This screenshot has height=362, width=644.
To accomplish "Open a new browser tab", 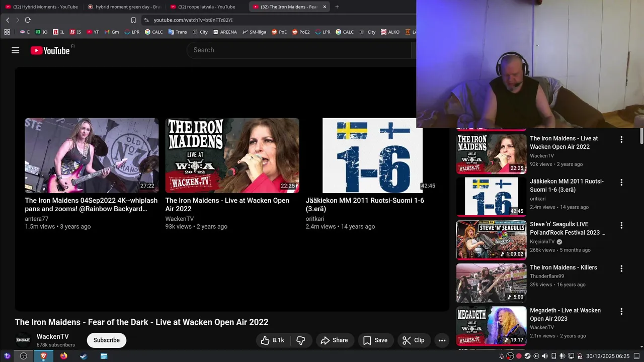I will [337, 7].
